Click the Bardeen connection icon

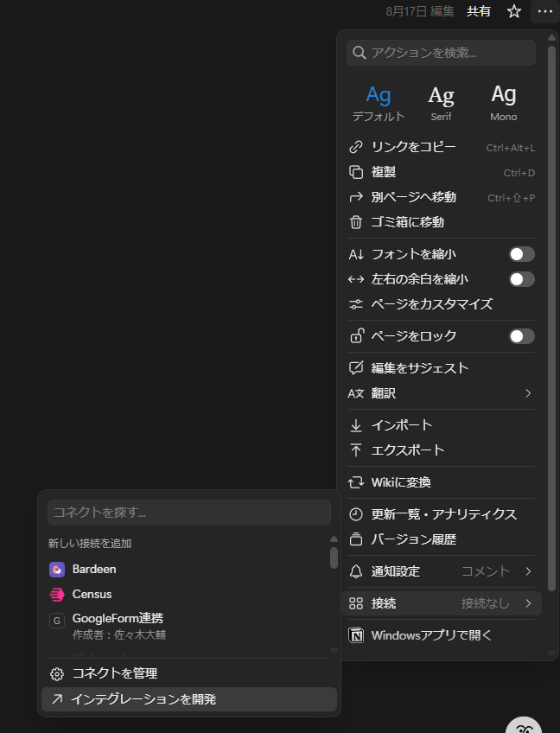[x=57, y=569]
